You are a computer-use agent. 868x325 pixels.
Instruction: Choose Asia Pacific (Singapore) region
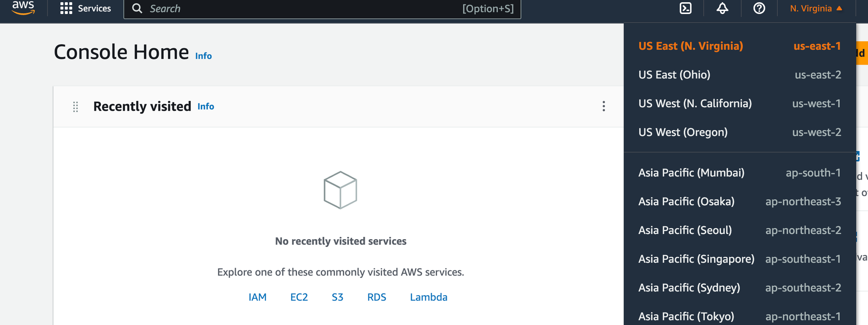tap(739, 259)
